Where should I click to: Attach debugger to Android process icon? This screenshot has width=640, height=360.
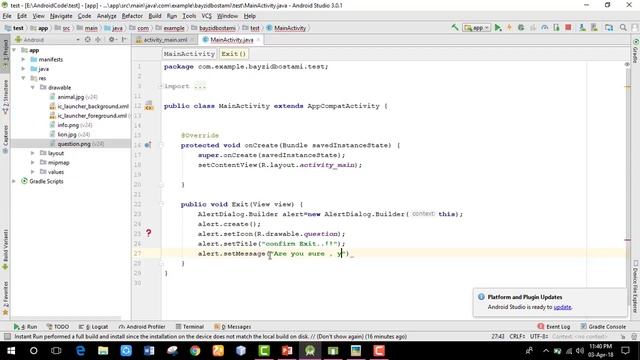(x=556, y=28)
